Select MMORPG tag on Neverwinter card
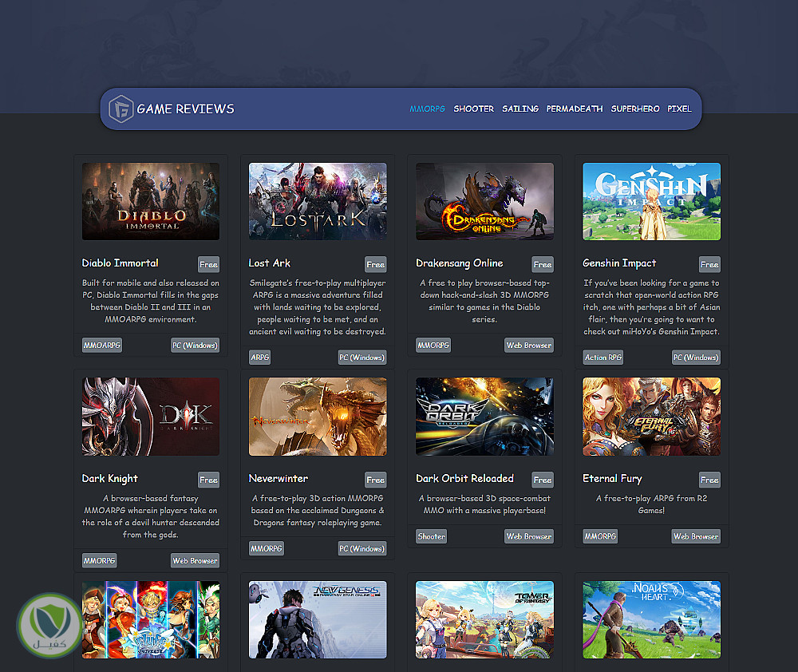This screenshot has height=672, width=798. (267, 548)
